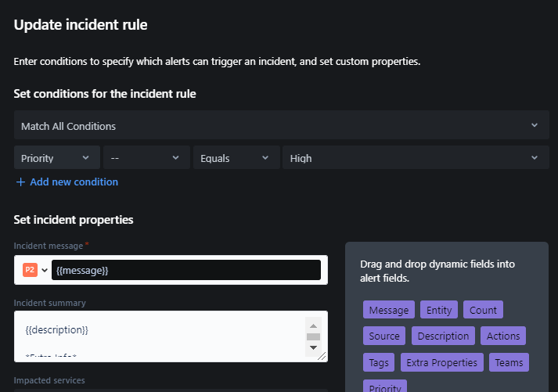Click the incident message {{message}} field
Image resolution: width=558 pixels, height=392 pixels.
click(186, 270)
